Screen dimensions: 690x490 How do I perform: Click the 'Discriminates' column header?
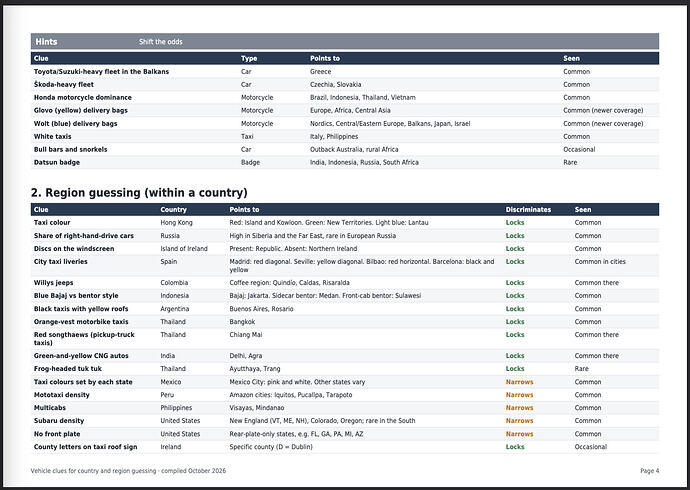528,209
